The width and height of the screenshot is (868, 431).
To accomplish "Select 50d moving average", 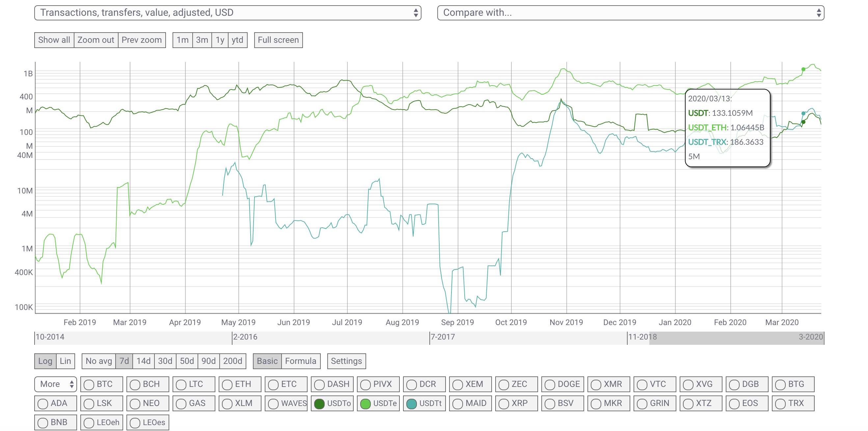I will (x=187, y=361).
